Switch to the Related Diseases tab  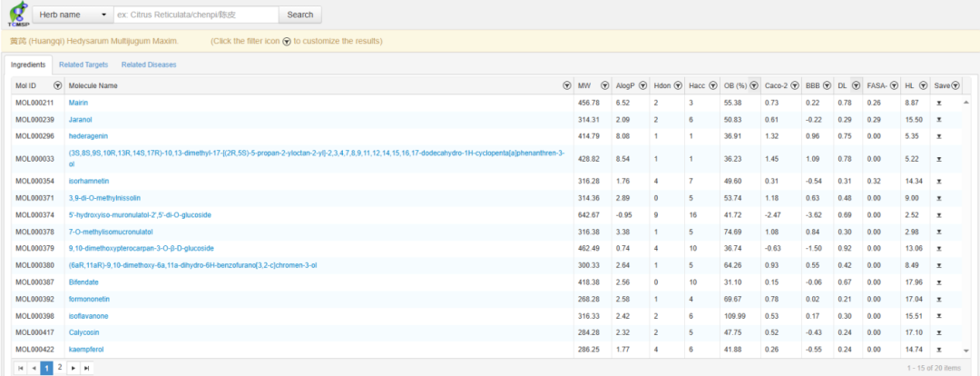pyautogui.click(x=149, y=64)
